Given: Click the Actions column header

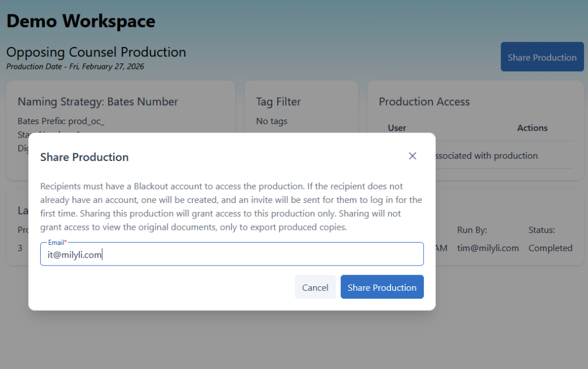Looking at the screenshot, I should pos(532,128).
